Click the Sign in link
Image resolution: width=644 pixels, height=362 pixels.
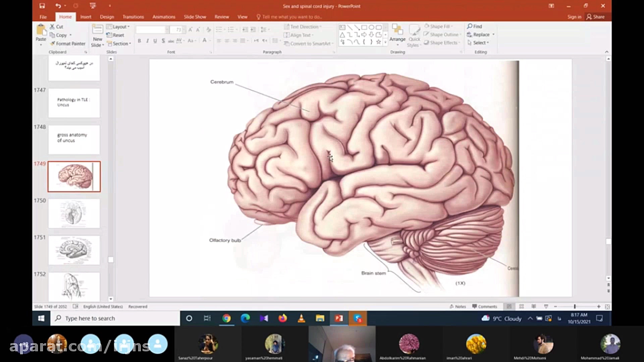coord(574,17)
